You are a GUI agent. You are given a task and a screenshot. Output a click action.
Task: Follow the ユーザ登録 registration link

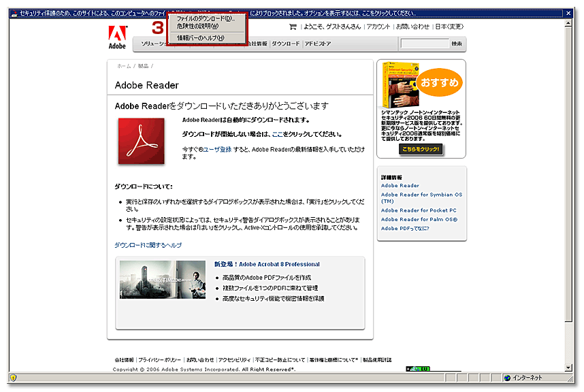[x=217, y=150]
